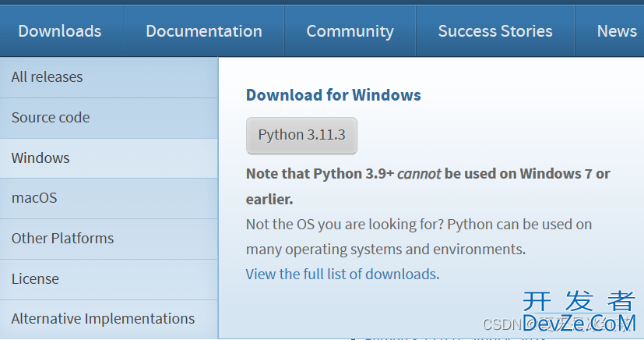Choose Windows in the Downloads submenu
This screenshot has width=644, height=340.
coord(109,158)
